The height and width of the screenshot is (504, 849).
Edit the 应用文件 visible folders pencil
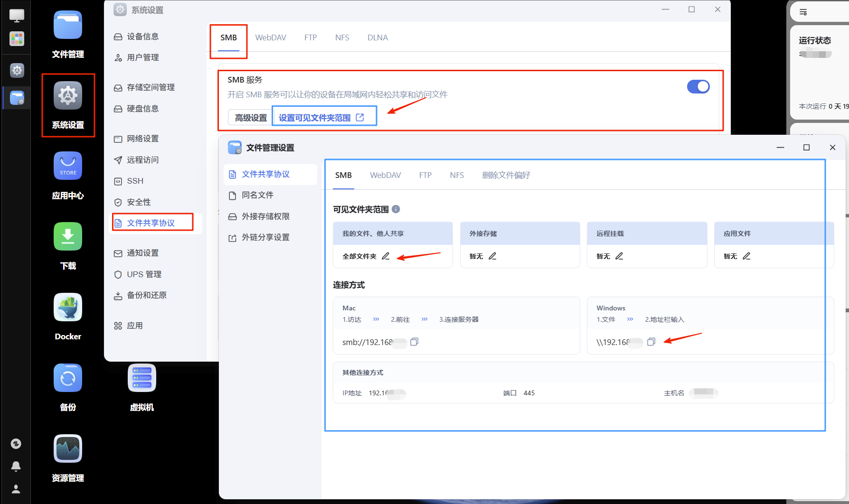(x=746, y=256)
